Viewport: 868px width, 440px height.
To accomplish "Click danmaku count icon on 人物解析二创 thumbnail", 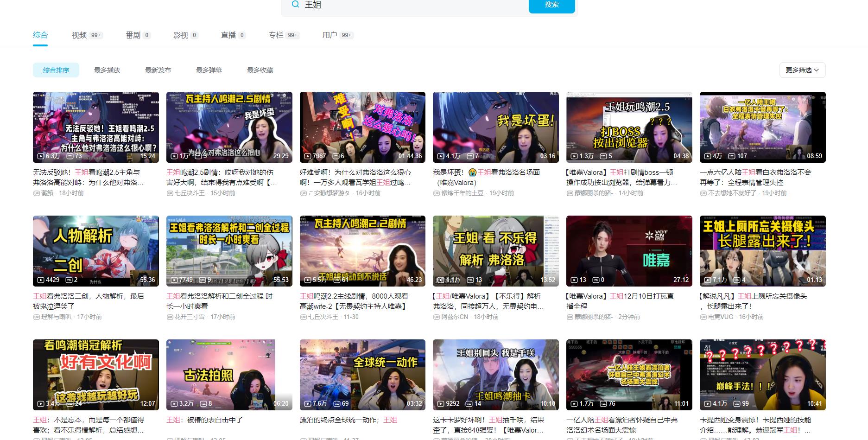I will 69,280.
